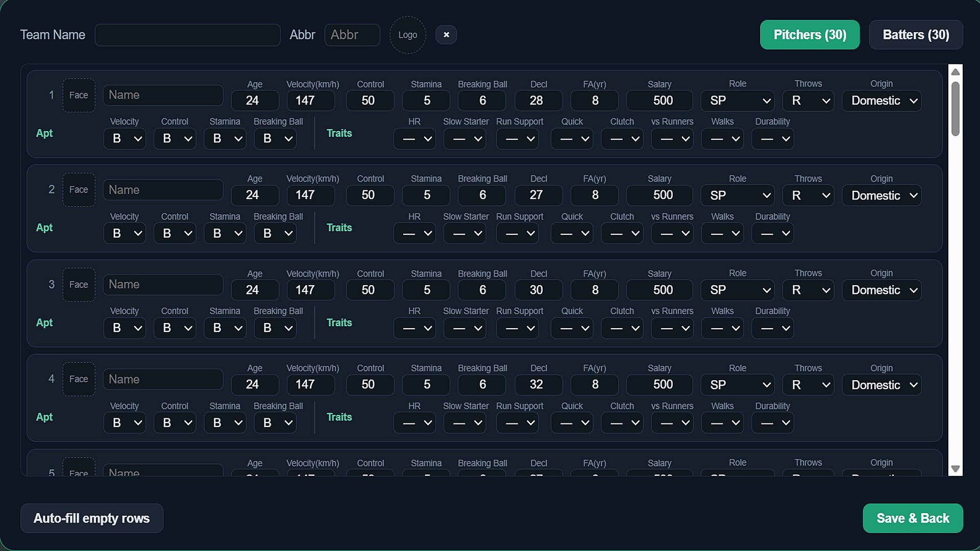Click the Salary field of pitcher 1

point(659,101)
